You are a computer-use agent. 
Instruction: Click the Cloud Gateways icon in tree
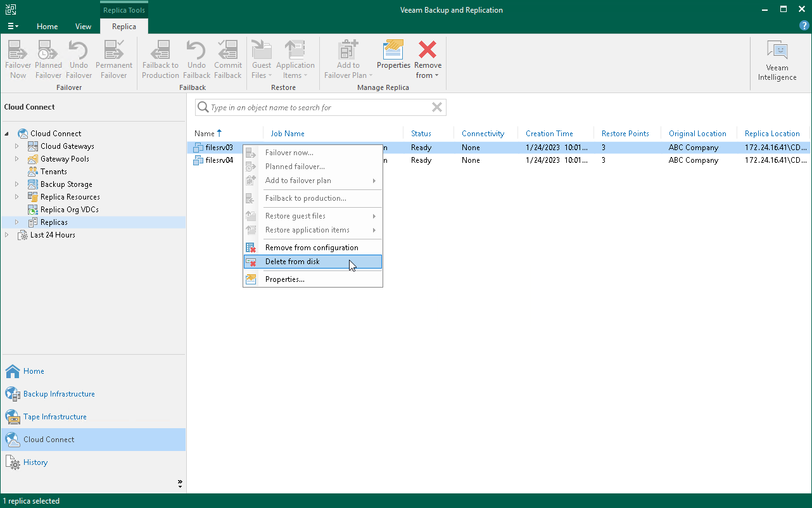pyautogui.click(x=33, y=146)
